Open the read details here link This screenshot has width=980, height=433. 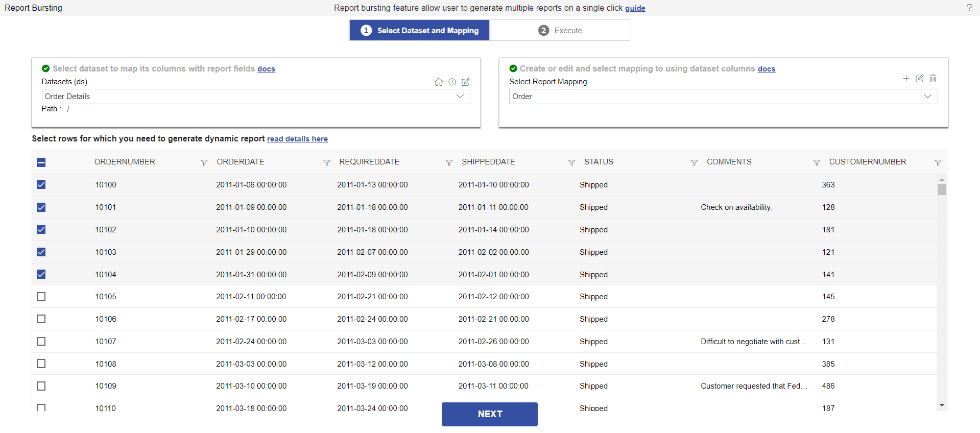pyautogui.click(x=297, y=139)
